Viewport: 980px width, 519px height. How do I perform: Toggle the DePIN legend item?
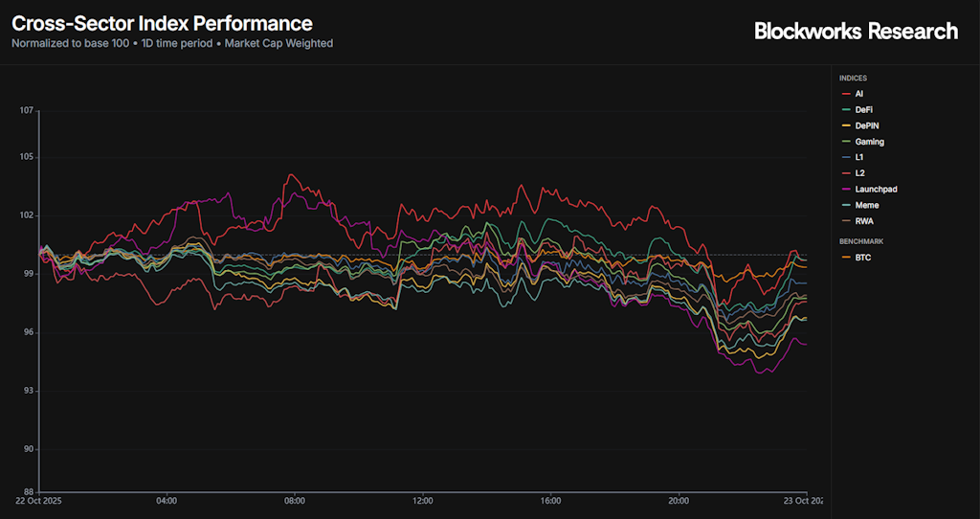point(865,125)
